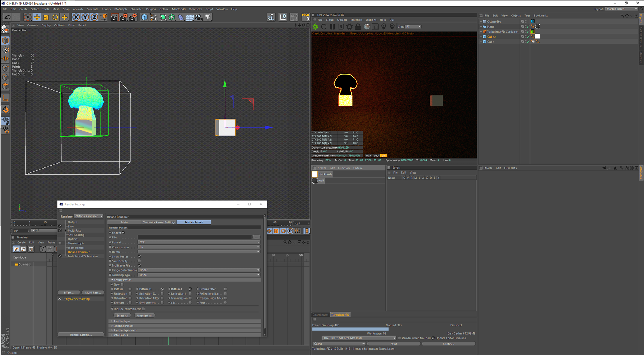Image resolution: width=644 pixels, height=355 pixels.
Task: Add a Floor environment object
Action: (190, 17)
